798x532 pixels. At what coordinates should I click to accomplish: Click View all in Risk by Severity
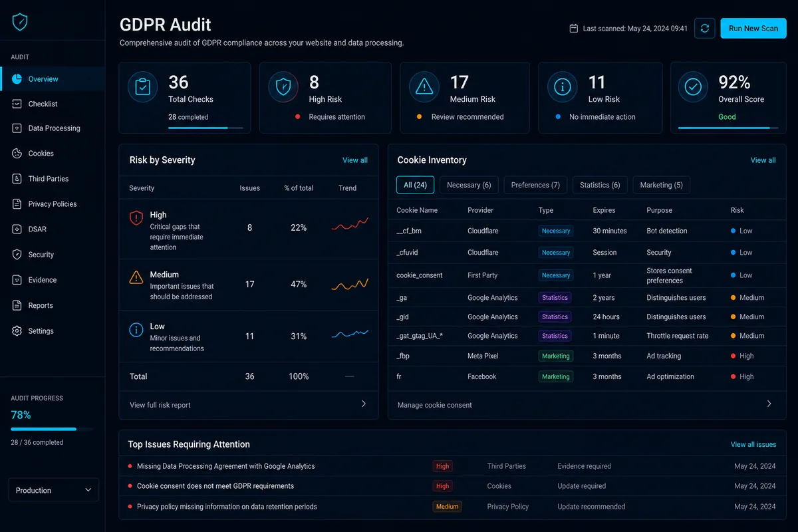pos(355,160)
